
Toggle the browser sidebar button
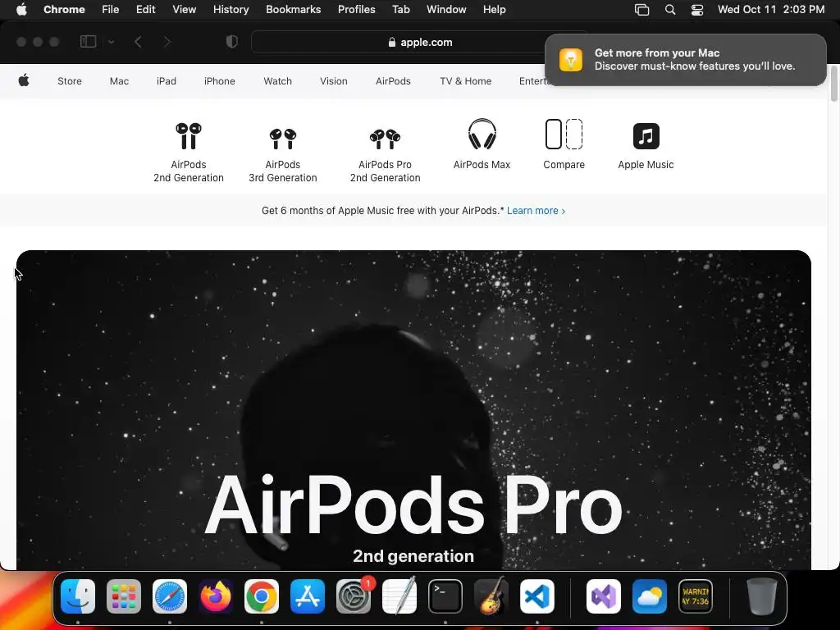(88, 42)
